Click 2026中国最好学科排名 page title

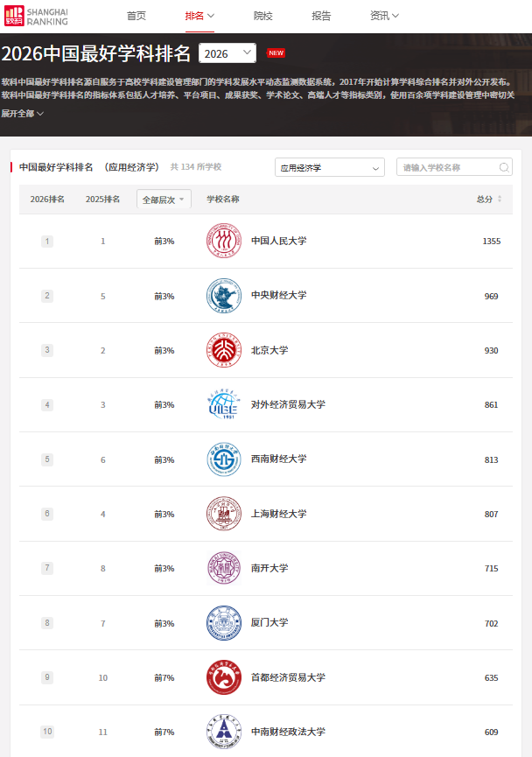click(95, 53)
